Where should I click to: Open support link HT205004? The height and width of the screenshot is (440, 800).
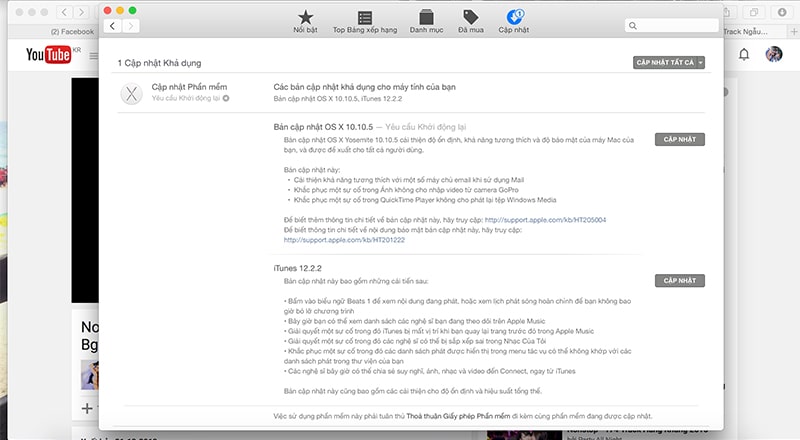point(545,220)
